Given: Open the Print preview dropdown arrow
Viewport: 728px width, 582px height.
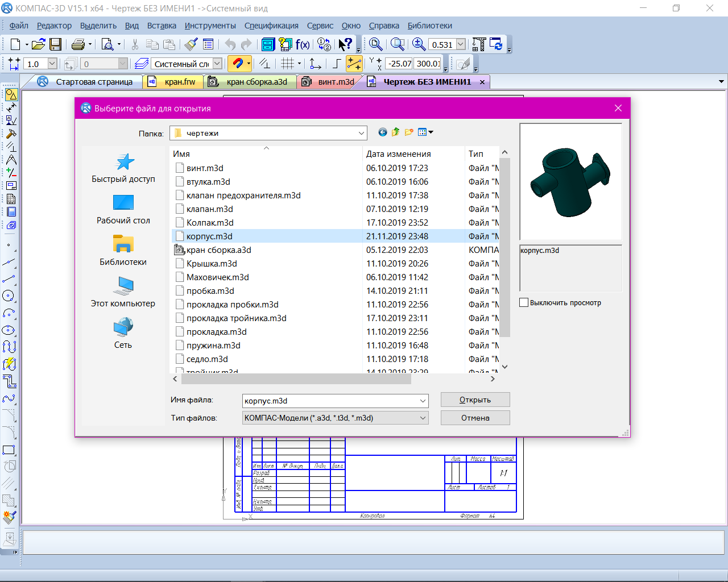Looking at the screenshot, I should pos(119,44).
